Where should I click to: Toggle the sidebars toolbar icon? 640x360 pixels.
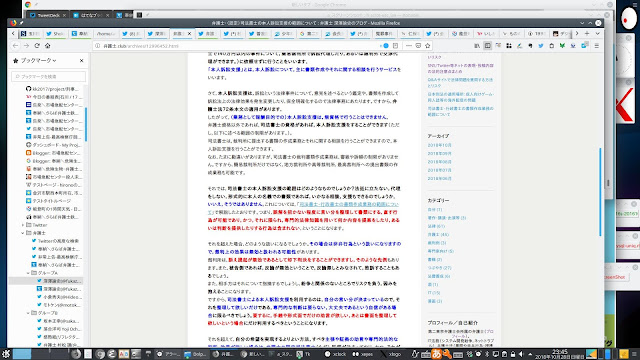487,46
